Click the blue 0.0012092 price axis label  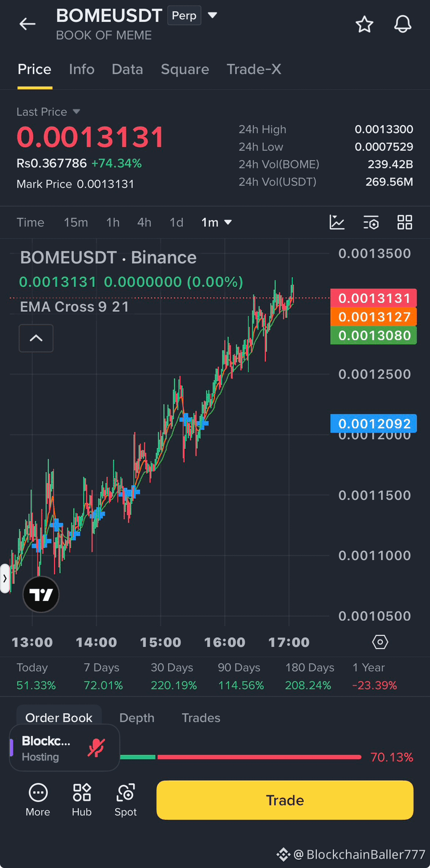point(373,424)
